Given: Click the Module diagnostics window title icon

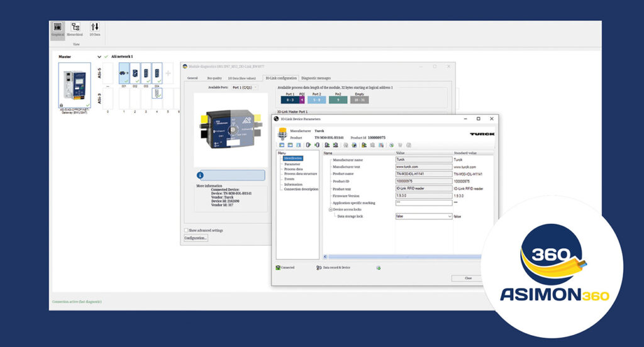Looking at the screenshot, I should click(185, 66).
